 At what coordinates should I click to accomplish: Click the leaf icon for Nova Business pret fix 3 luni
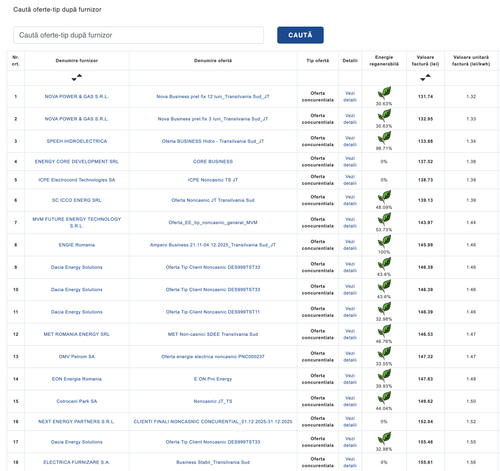[x=384, y=115]
